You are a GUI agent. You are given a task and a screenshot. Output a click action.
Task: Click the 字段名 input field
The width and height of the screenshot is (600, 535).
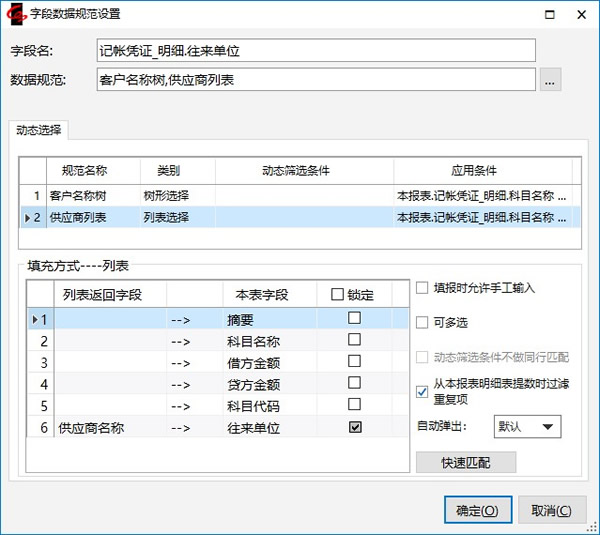tap(316, 50)
